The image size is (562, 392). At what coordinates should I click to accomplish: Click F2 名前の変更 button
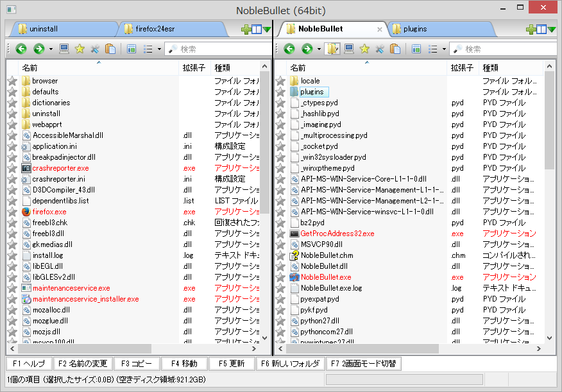[x=83, y=364]
